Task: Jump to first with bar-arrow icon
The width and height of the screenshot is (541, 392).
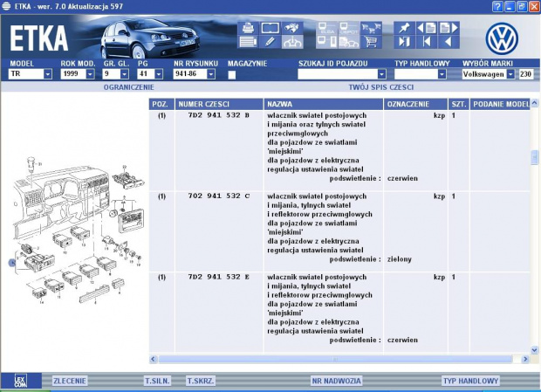Action: click(427, 42)
